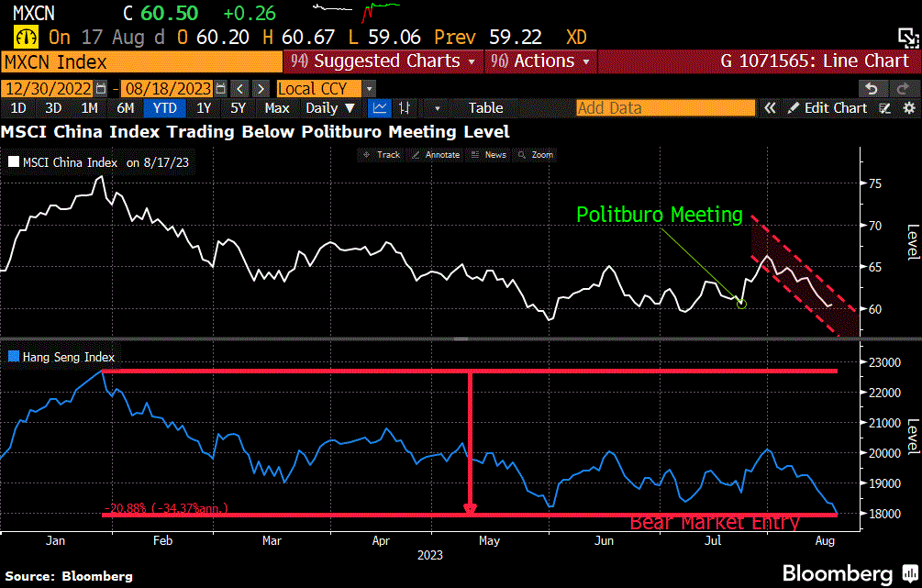Select the 3D time range
922x588 pixels.
pyautogui.click(x=53, y=108)
